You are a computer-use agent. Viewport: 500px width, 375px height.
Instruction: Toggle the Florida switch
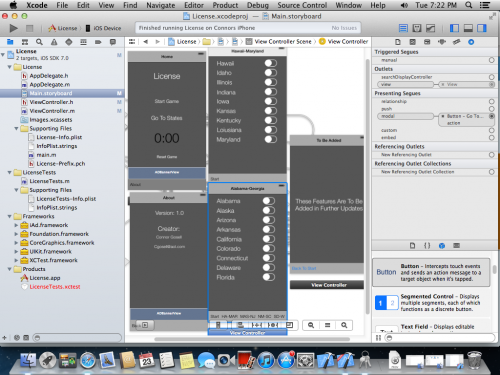(269, 277)
